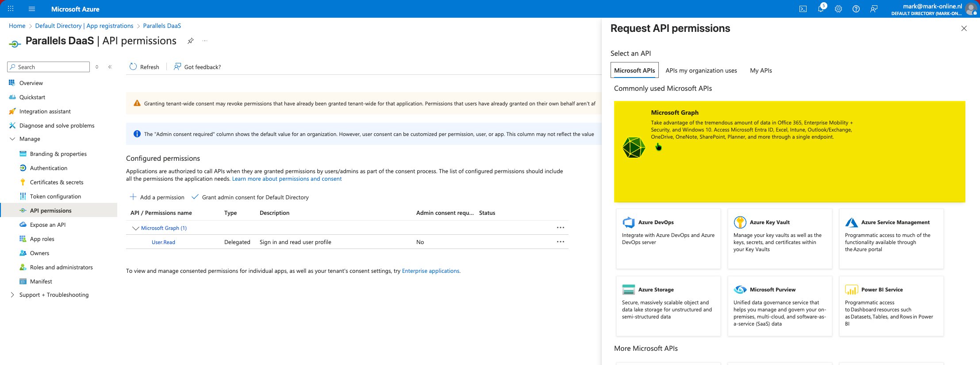Collapse the left navigation sidebar
The width and height of the screenshot is (980, 365).
coord(110,67)
